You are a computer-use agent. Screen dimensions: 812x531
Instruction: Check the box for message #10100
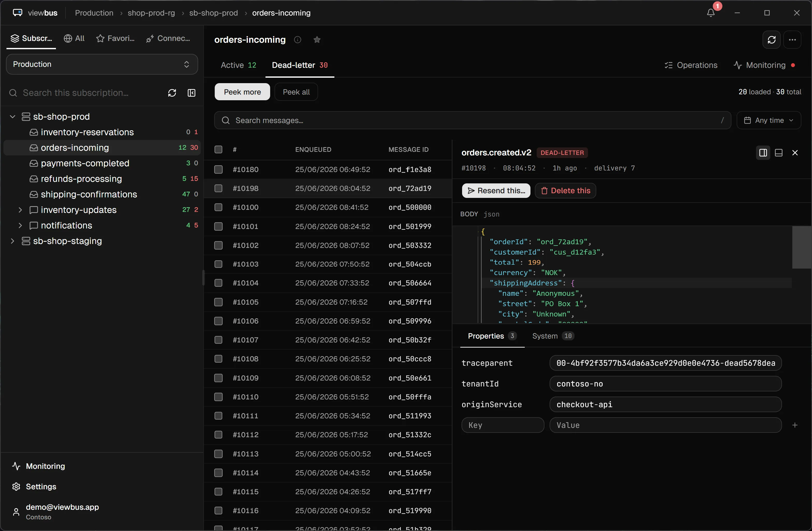point(218,207)
